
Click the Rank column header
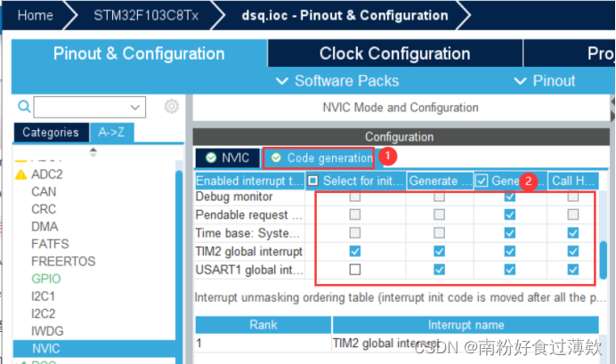click(263, 325)
